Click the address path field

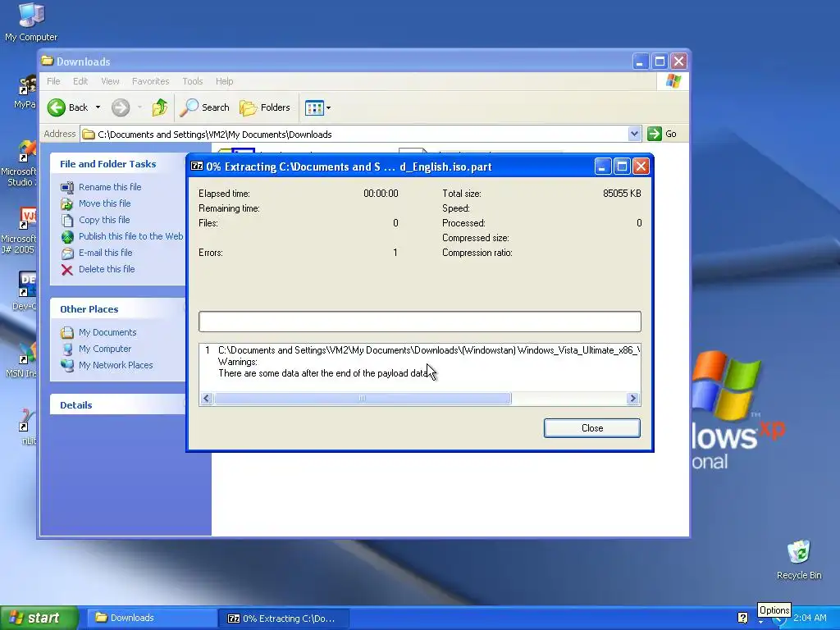pos(361,134)
